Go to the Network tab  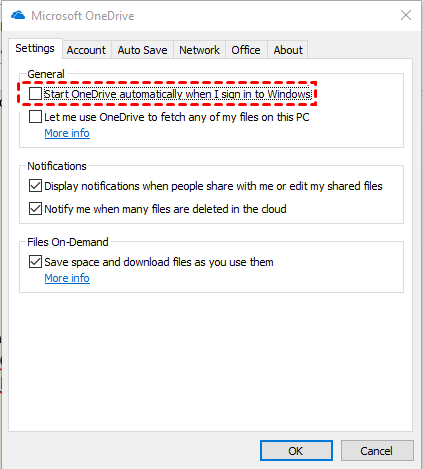pos(199,50)
